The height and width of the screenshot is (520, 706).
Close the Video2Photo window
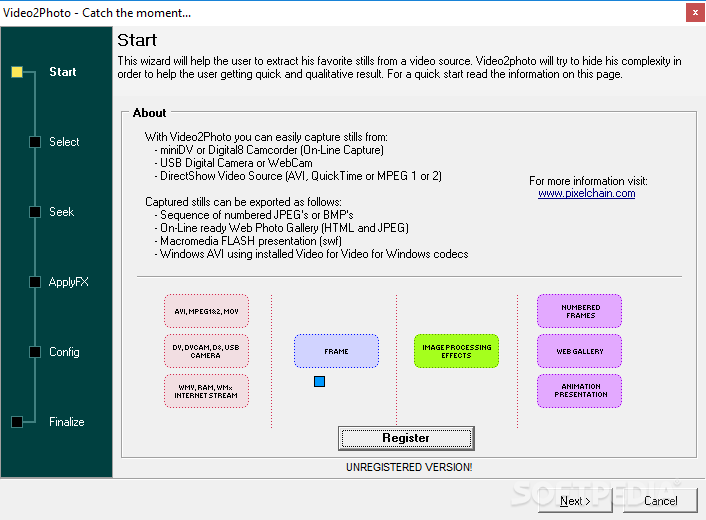(695, 13)
